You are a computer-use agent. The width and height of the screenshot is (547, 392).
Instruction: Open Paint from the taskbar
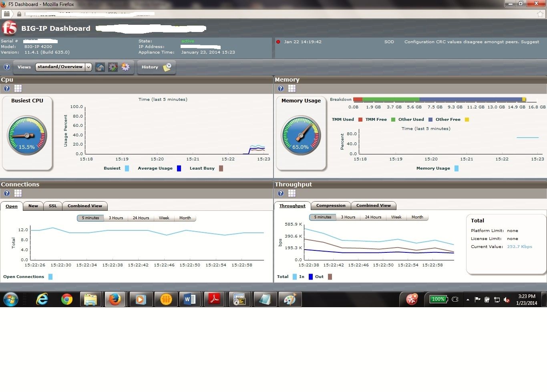290,299
